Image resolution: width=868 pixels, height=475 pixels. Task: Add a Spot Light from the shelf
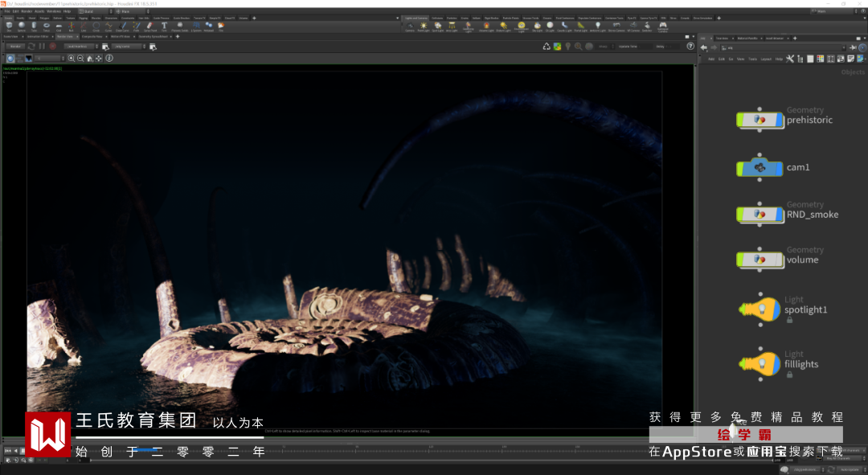(438, 27)
